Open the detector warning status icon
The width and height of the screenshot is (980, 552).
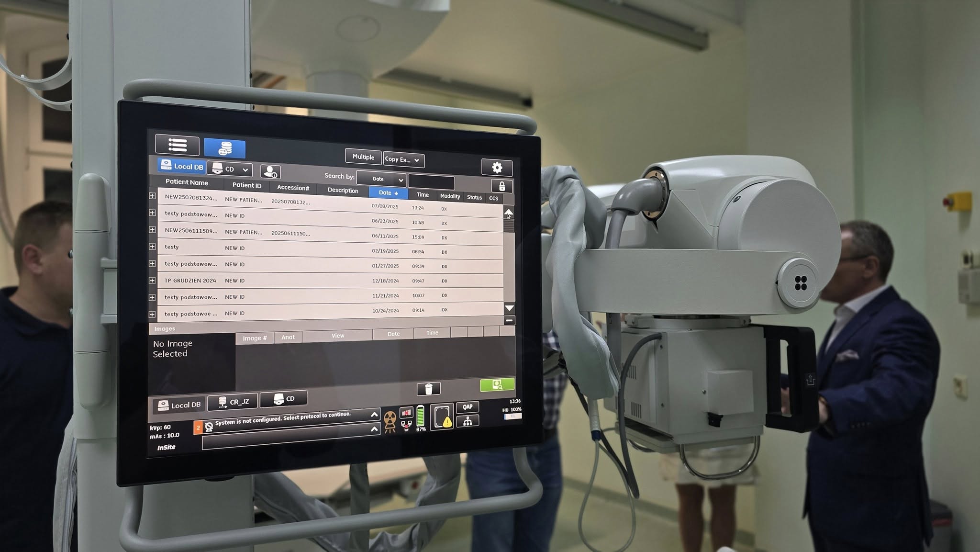tap(442, 417)
